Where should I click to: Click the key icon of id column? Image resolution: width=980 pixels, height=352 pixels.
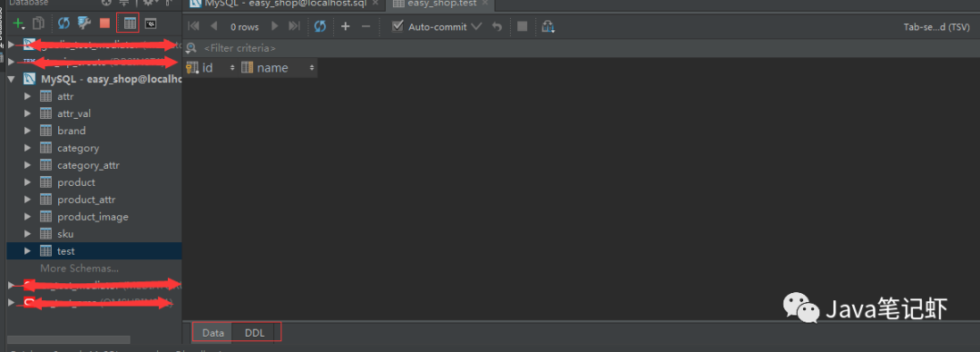(192, 67)
